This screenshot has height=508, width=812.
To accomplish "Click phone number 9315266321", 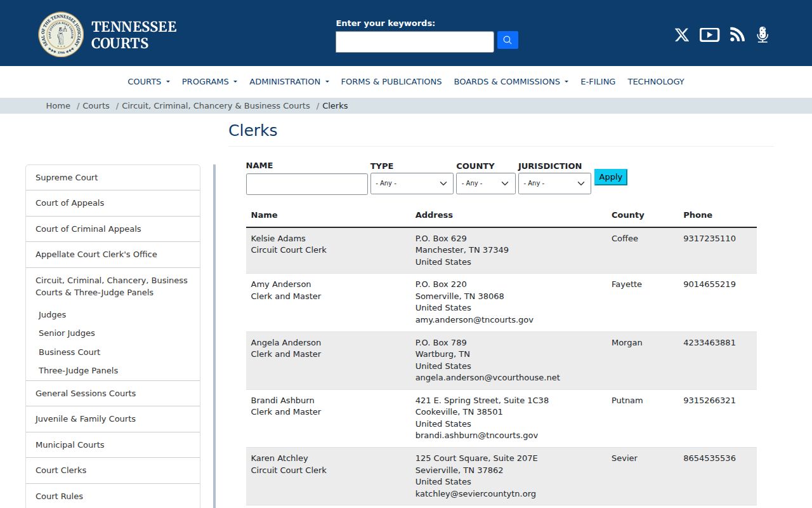I will pos(709,401).
